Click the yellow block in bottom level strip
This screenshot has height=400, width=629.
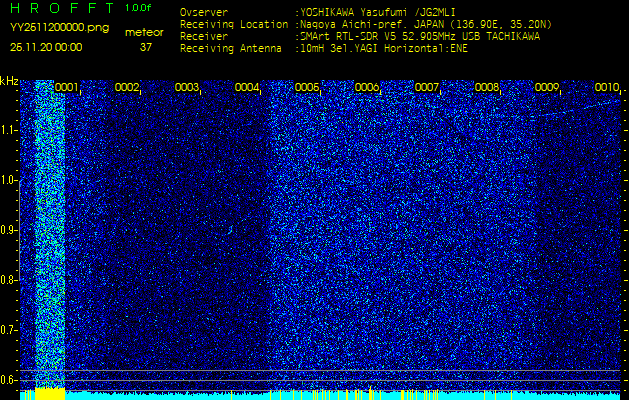[x=50, y=394]
